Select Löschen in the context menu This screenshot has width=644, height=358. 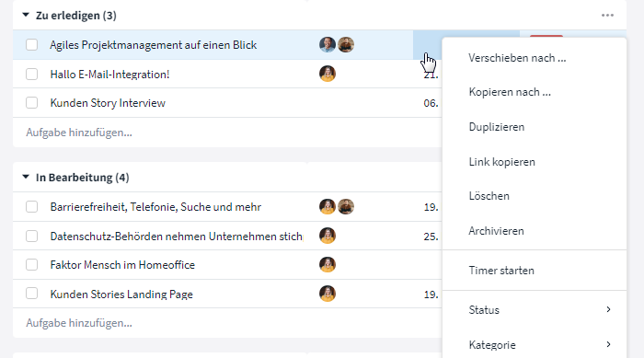click(489, 196)
